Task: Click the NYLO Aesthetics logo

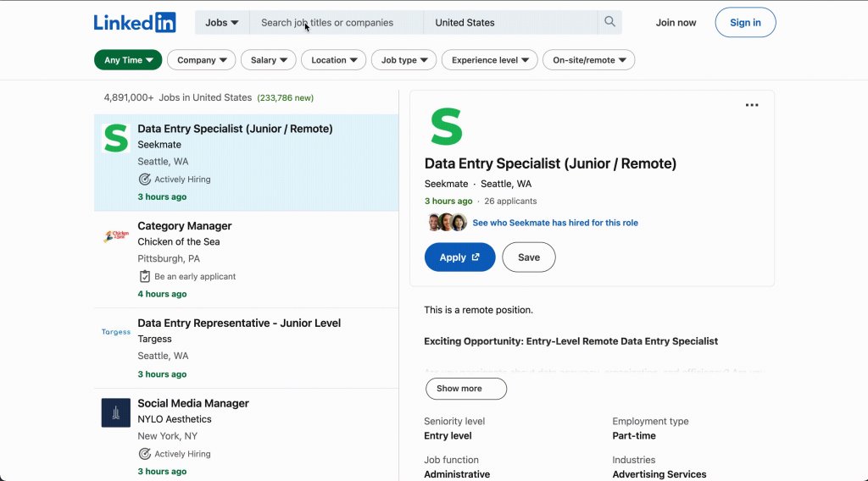Action: [115, 412]
